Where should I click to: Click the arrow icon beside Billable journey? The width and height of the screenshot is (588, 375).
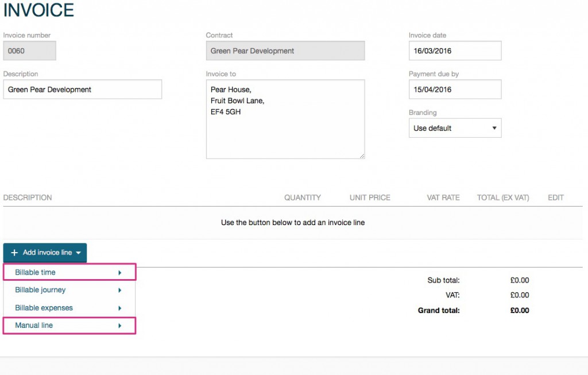(119, 290)
